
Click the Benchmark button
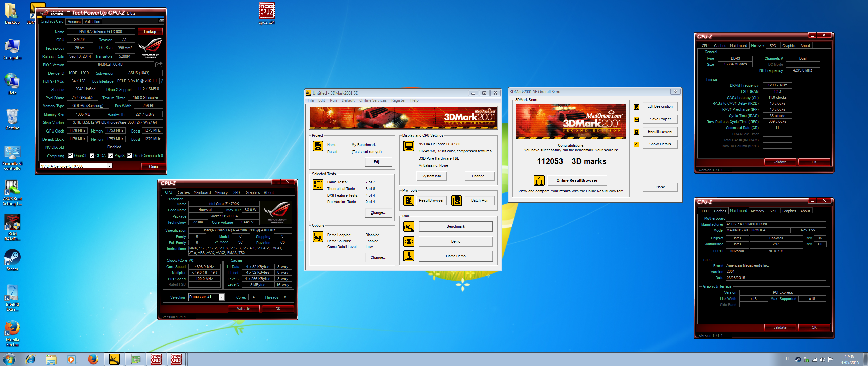pyautogui.click(x=456, y=227)
